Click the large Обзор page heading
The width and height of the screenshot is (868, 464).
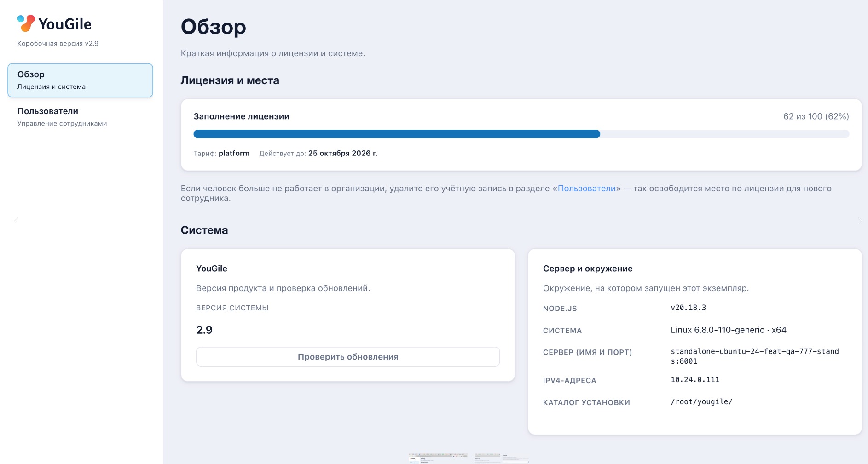tap(214, 27)
